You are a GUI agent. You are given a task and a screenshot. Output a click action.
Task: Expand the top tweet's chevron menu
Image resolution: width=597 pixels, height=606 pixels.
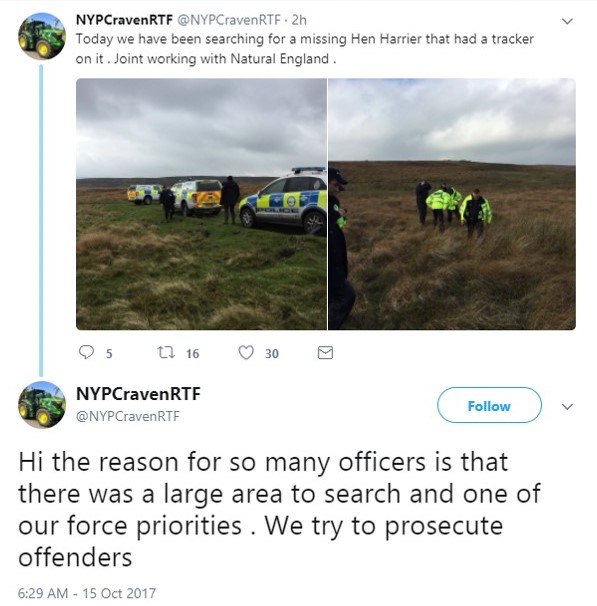pos(567,21)
